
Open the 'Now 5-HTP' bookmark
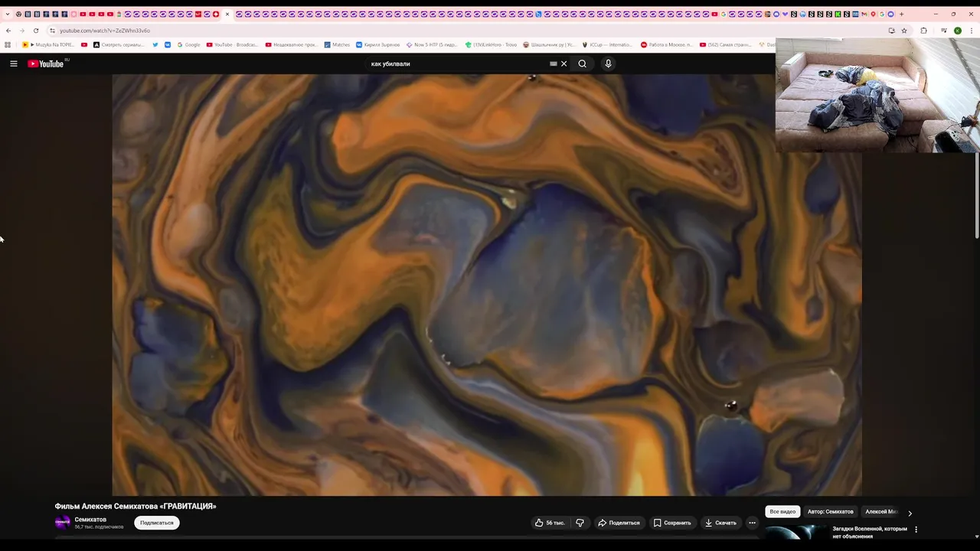click(432, 44)
